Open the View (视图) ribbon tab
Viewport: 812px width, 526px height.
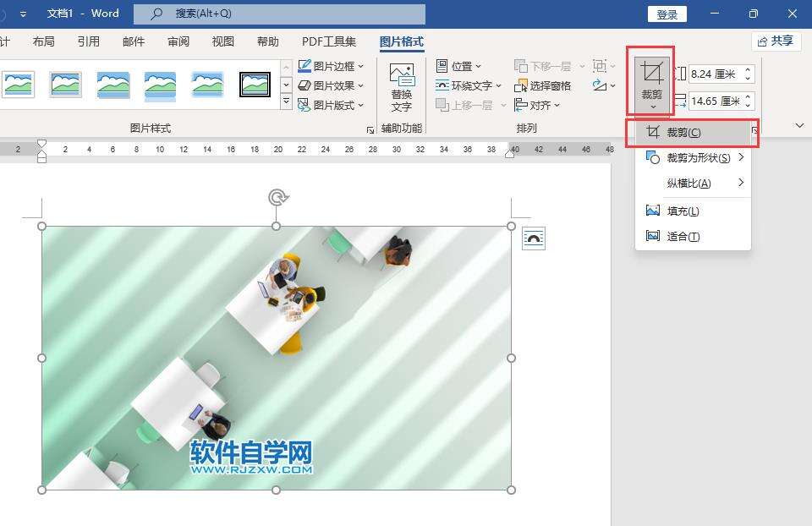click(223, 41)
